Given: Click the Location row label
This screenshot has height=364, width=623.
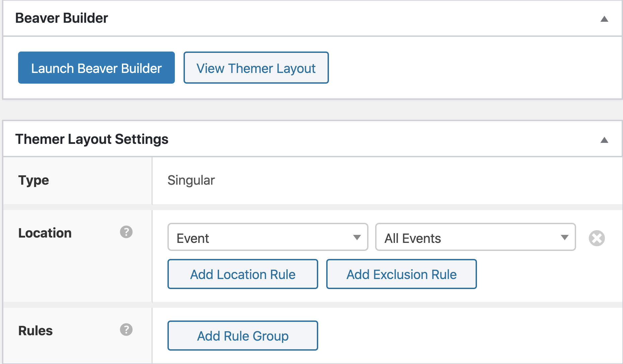Looking at the screenshot, I should point(45,233).
